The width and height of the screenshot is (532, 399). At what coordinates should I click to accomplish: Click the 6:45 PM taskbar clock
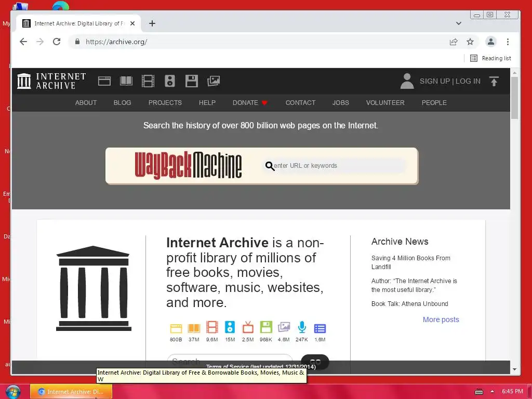click(x=512, y=392)
